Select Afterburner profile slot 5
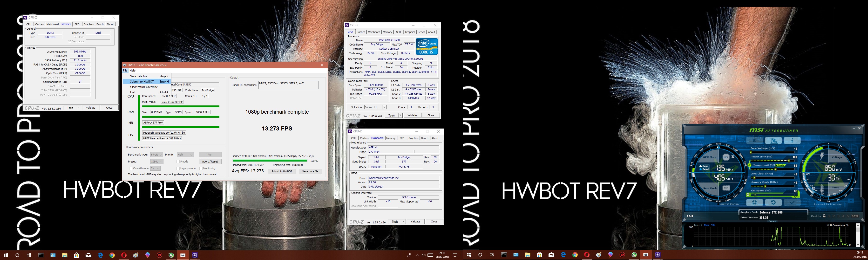This screenshot has height=260, width=868. coord(848,216)
